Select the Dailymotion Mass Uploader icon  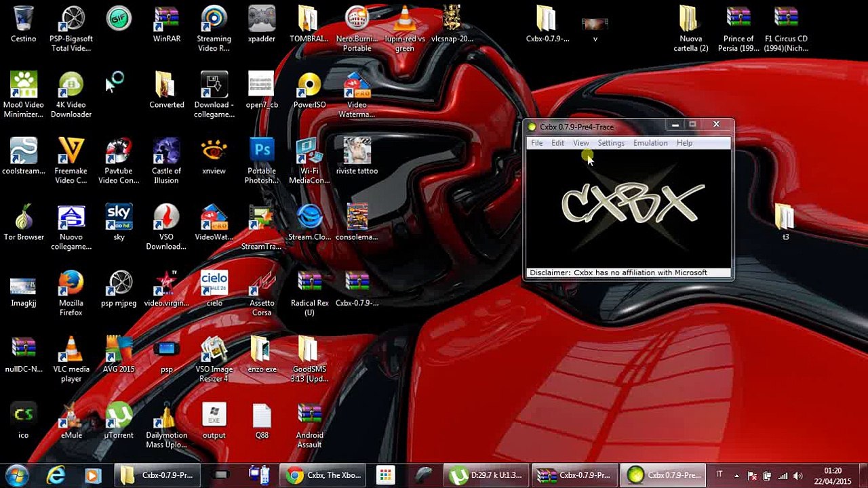click(167, 426)
